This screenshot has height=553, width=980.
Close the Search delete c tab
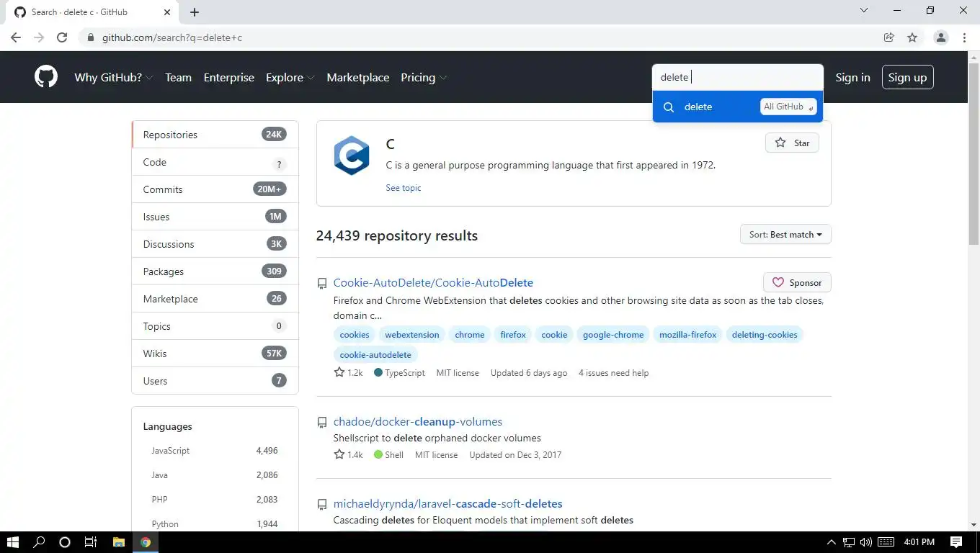pos(167,12)
